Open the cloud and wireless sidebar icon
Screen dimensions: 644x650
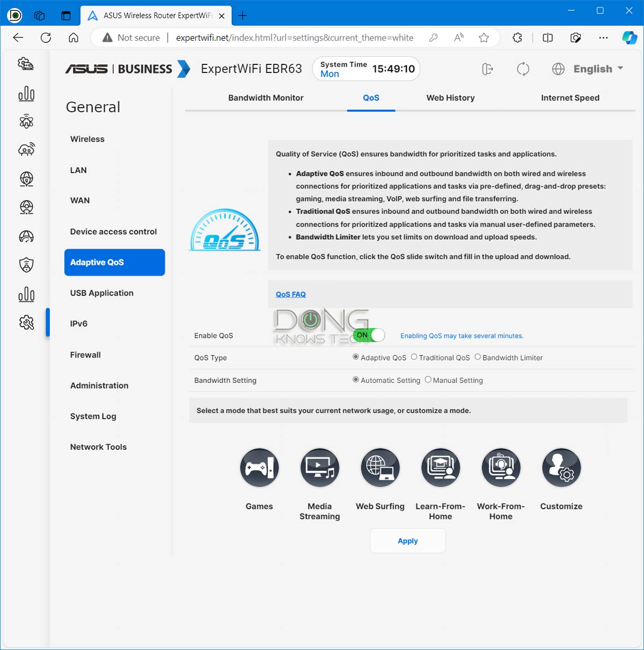point(26,150)
